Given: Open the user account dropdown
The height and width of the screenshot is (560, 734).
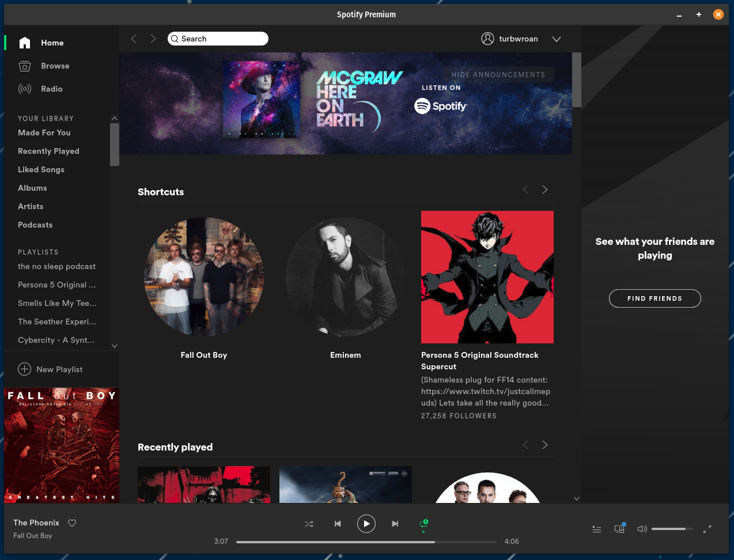Looking at the screenshot, I should (556, 39).
